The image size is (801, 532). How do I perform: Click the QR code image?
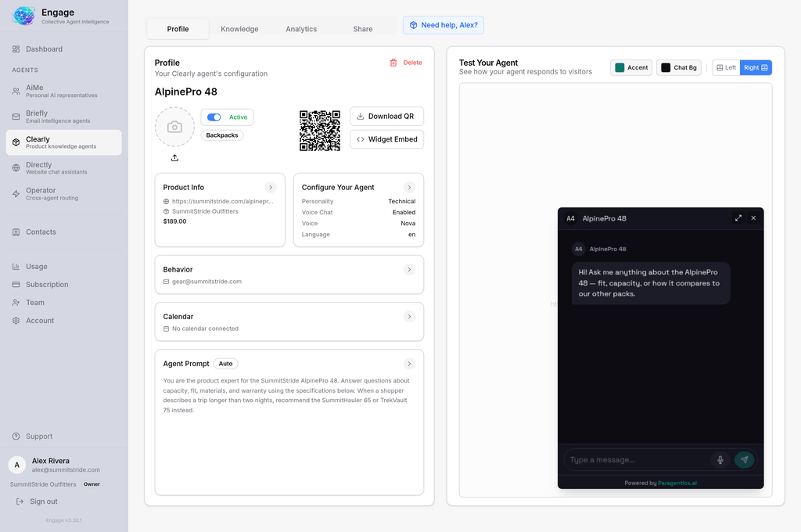[x=320, y=131]
